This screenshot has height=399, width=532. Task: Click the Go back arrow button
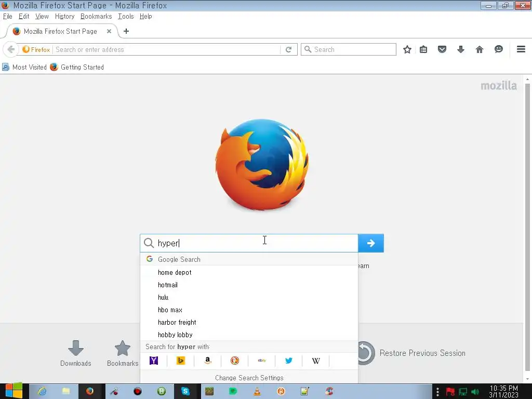[x=10, y=49]
